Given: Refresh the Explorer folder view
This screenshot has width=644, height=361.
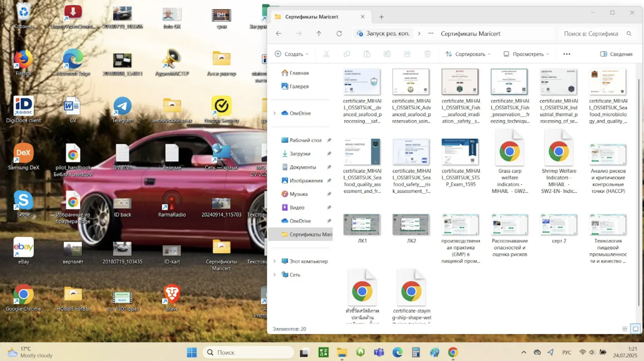Looking at the screenshot, I should [x=339, y=34].
